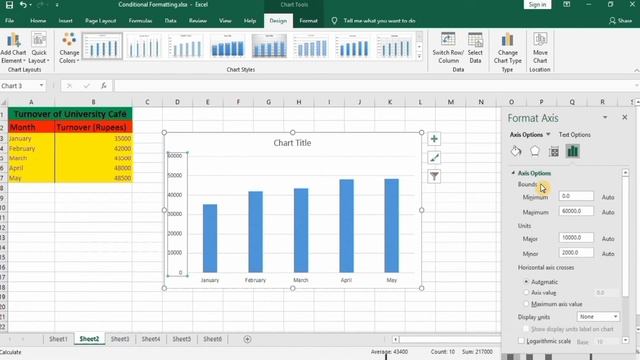This screenshot has height=360, width=640.
Task: Switch to the Text Options tab
Action: point(575,135)
